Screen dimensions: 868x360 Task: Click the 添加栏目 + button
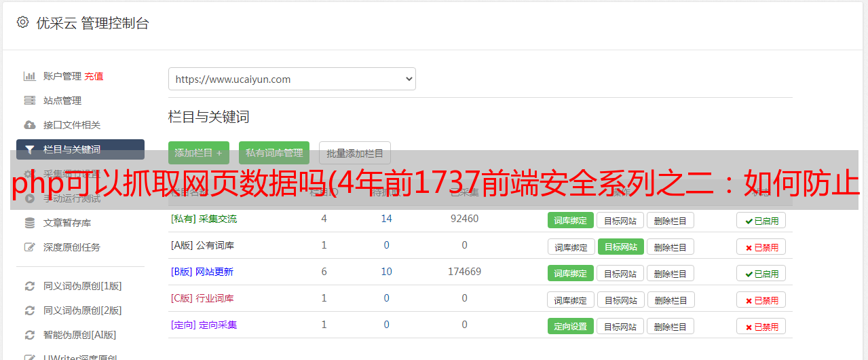199,153
